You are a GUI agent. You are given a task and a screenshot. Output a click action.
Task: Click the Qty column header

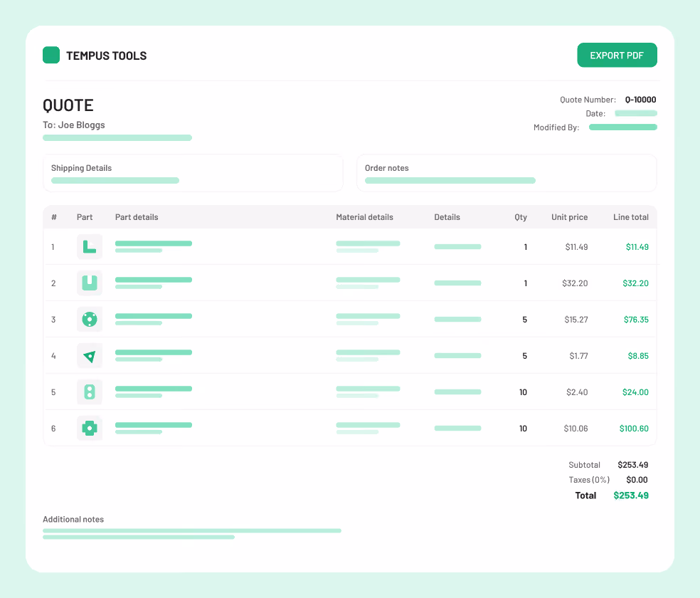(521, 217)
